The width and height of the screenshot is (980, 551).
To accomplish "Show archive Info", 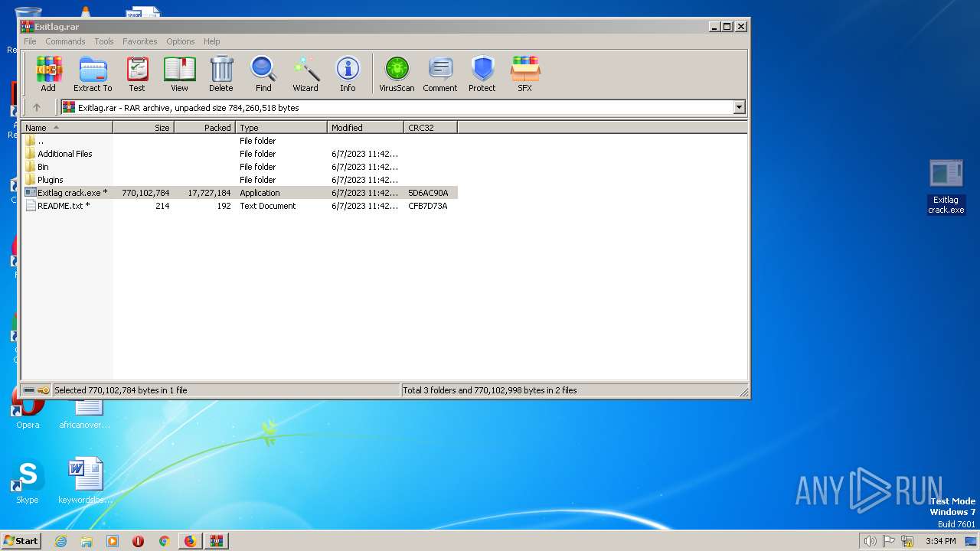I will [x=348, y=74].
